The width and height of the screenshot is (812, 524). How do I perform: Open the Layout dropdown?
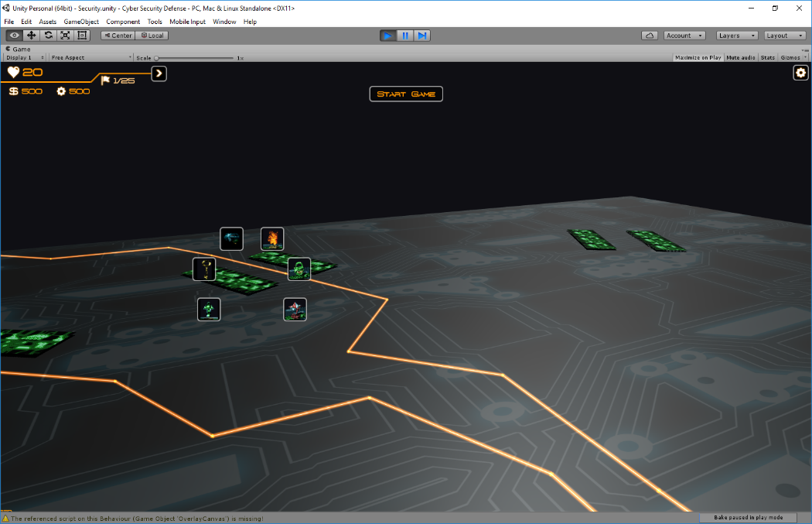point(784,35)
